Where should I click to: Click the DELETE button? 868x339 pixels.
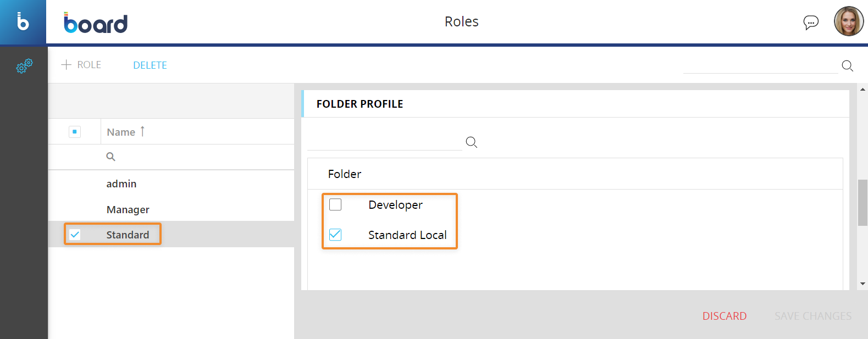(x=150, y=65)
